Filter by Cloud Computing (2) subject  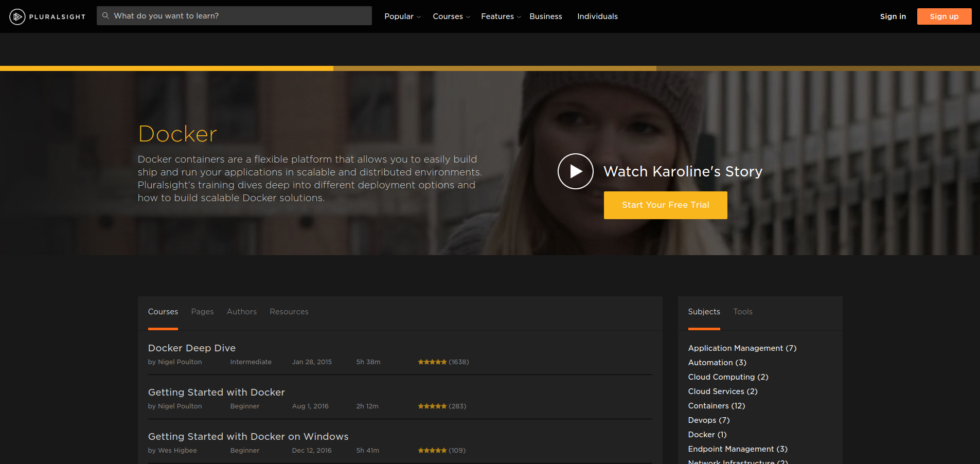coord(728,377)
